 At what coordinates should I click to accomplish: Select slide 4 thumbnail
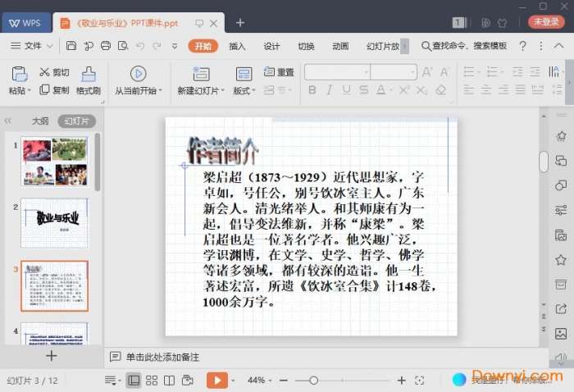[55, 334]
